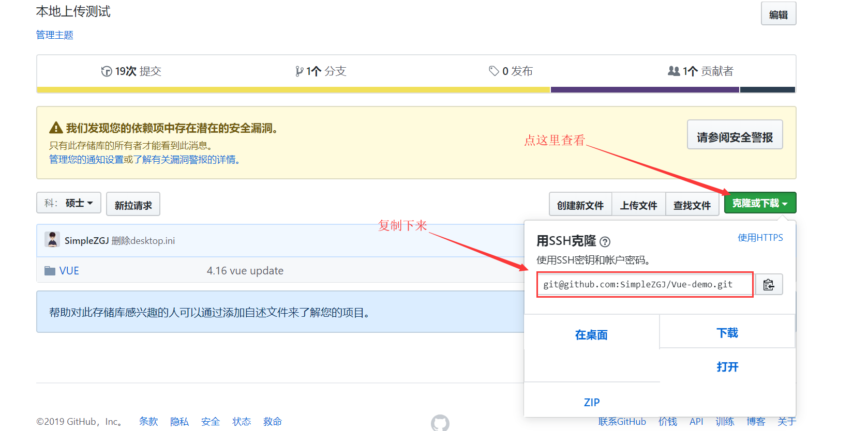The image size is (868, 431).
Task: Open the SimpleZGJ author link
Action: coord(86,241)
